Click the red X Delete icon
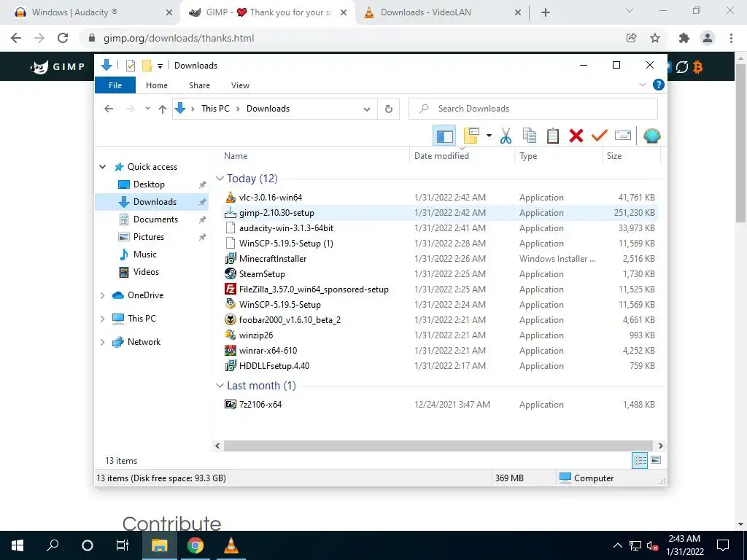This screenshot has height=560, width=747. (576, 136)
